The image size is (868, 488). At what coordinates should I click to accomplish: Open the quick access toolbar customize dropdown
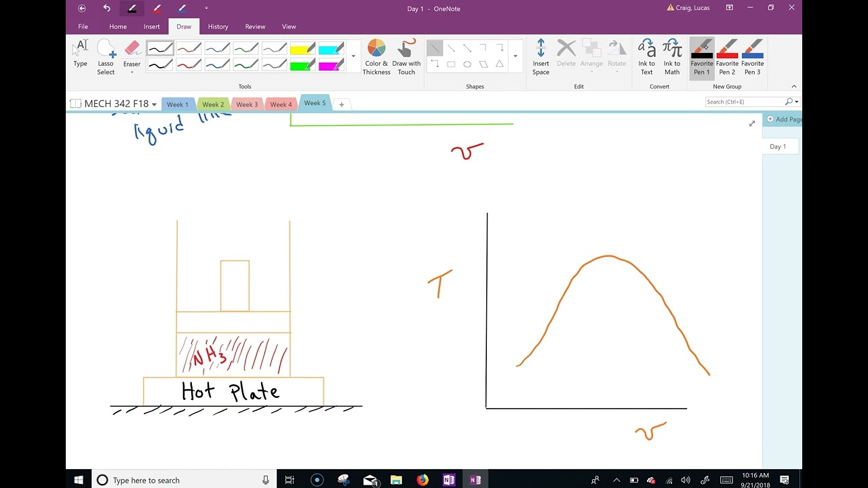pyautogui.click(x=206, y=8)
